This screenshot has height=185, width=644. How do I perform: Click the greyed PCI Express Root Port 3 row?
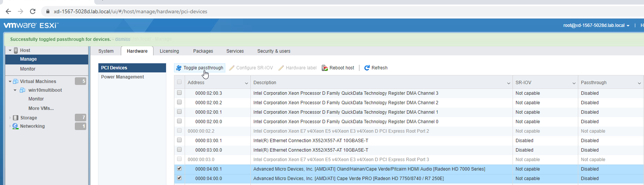pos(409,160)
